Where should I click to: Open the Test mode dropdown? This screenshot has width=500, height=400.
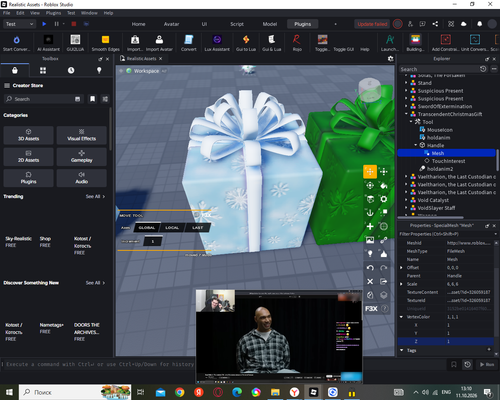point(19,24)
